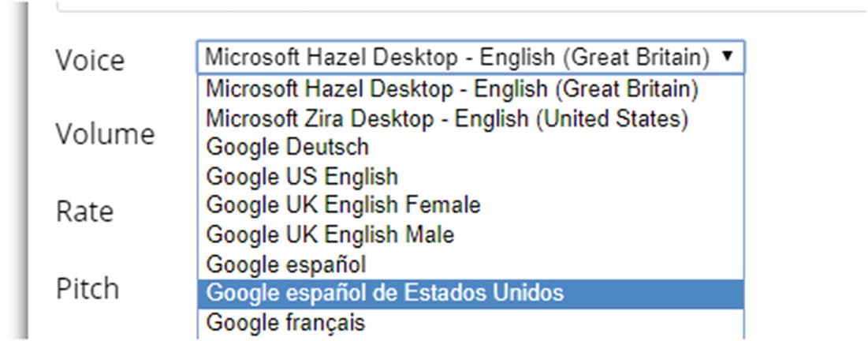Open the Voice dropdown arrow

727,57
